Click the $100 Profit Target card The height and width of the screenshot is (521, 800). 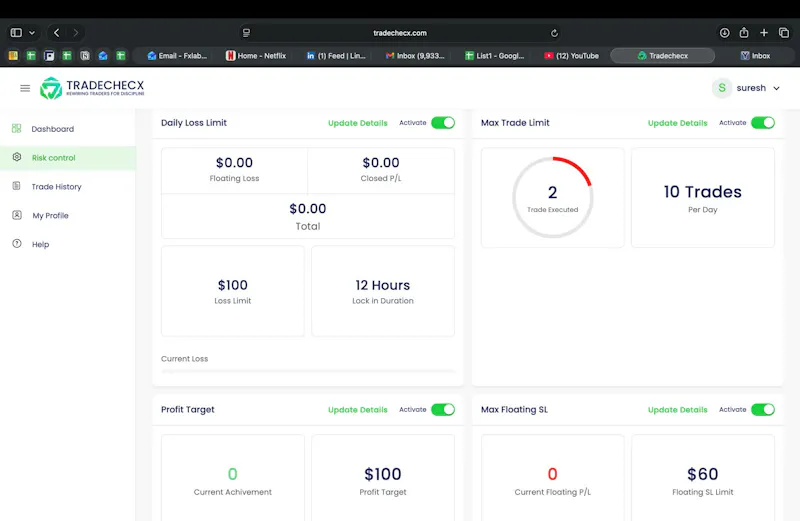pyautogui.click(x=383, y=478)
